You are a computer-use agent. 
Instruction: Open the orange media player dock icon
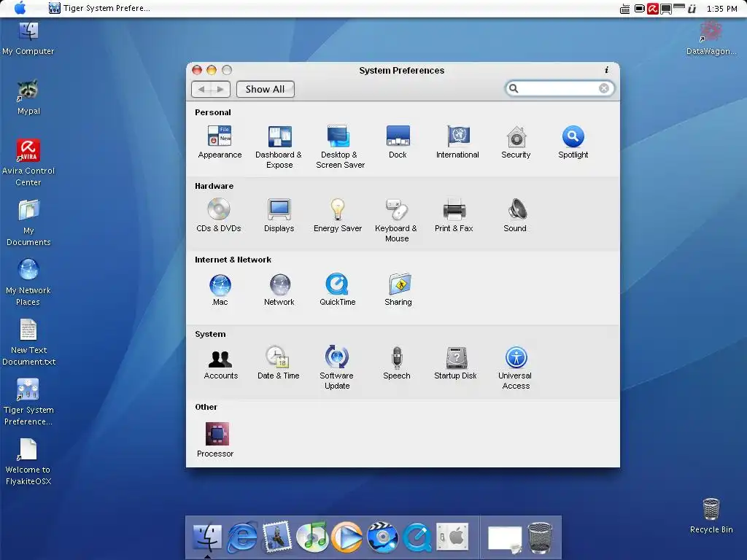tap(347, 537)
